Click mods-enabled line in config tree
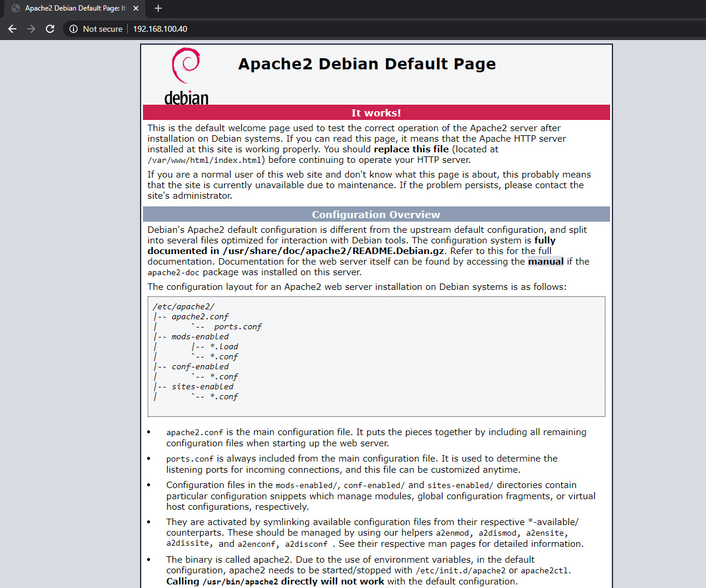Image resolution: width=706 pixels, height=588 pixels. click(x=200, y=336)
